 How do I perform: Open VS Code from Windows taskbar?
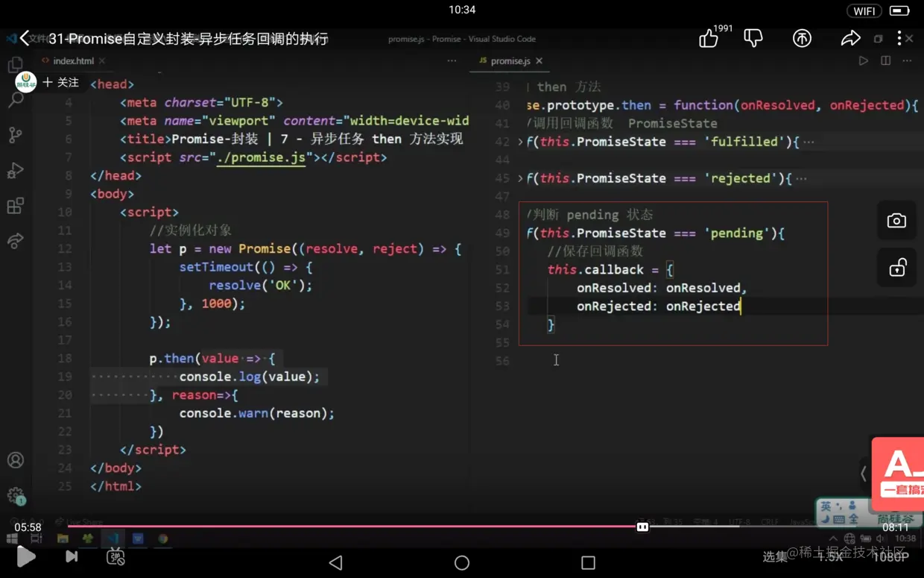pyautogui.click(x=113, y=538)
